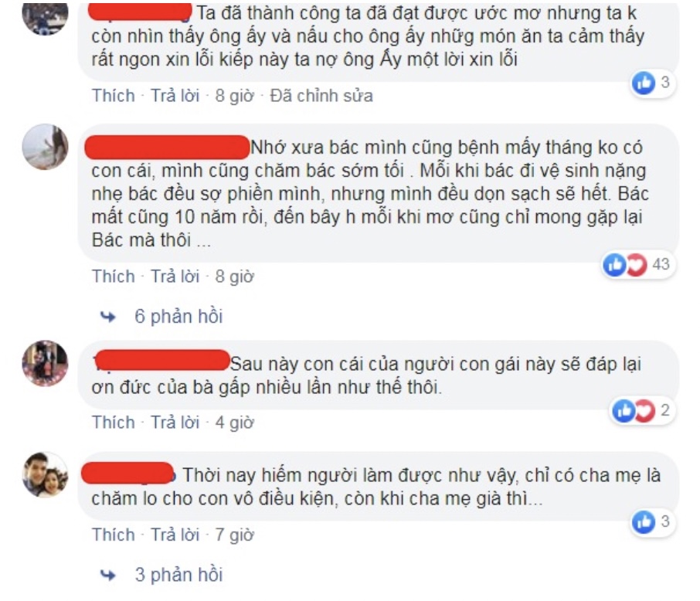Image resolution: width=700 pixels, height=601 pixels.
Task: Click reply arrow icon beside '3 phản hồi'
Action: [107, 575]
